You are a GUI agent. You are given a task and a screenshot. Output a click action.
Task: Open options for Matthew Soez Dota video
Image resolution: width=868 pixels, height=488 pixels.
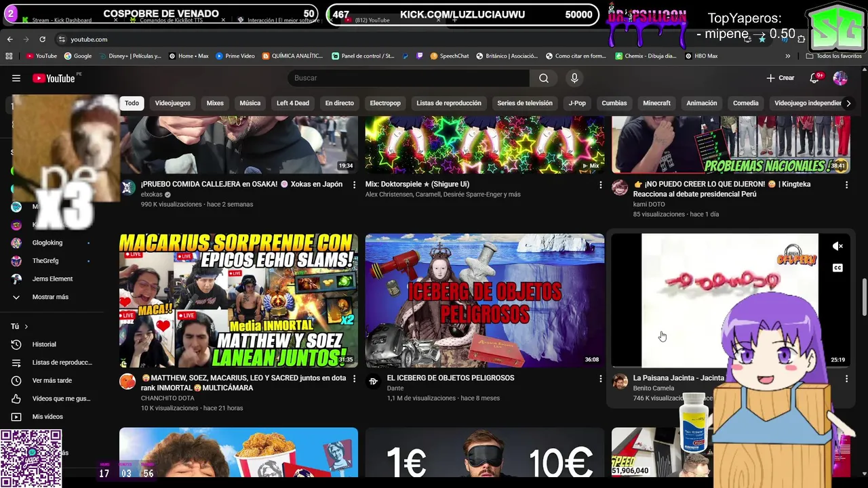pos(354,378)
